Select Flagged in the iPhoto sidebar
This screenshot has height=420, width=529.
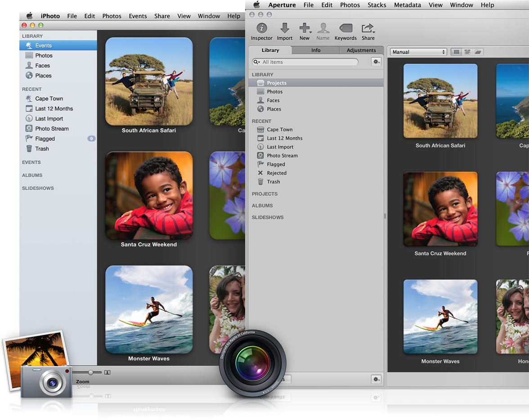coord(45,139)
